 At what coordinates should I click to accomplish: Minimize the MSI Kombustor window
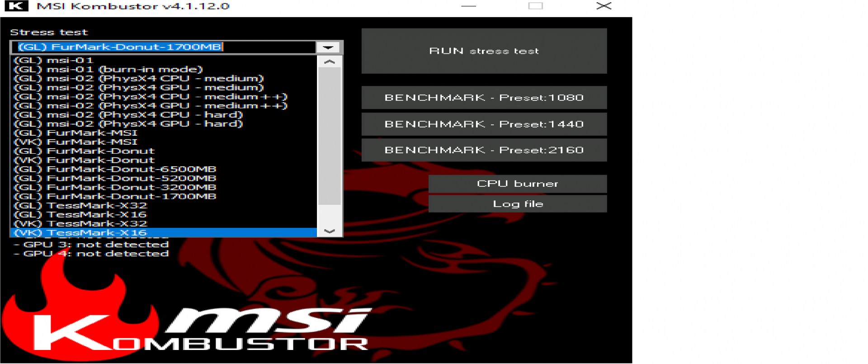pos(468,6)
